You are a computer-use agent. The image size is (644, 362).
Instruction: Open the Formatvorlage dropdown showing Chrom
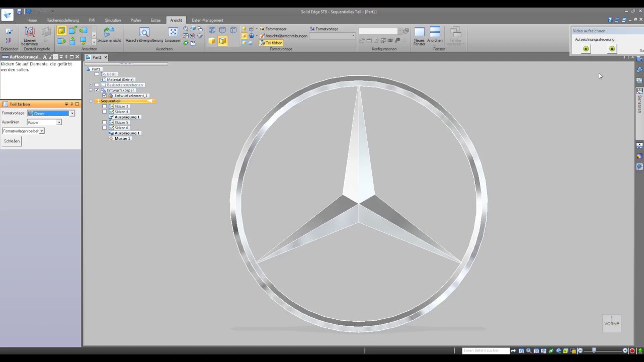coord(72,113)
